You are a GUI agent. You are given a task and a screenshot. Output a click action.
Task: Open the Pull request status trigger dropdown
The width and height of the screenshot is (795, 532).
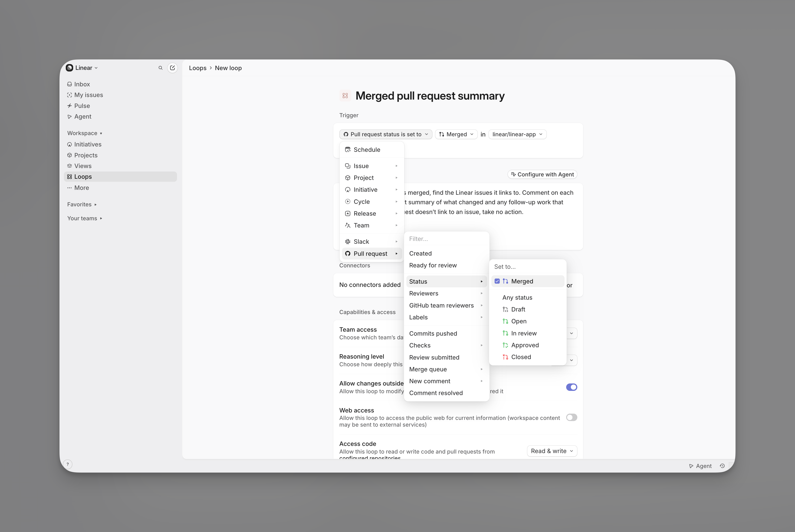tap(386, 134)
